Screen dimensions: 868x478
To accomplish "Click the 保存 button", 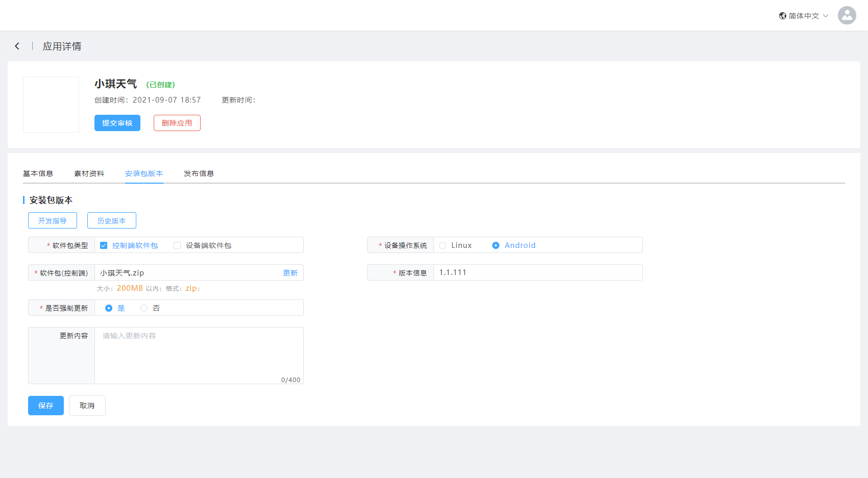I will (46, 406).
